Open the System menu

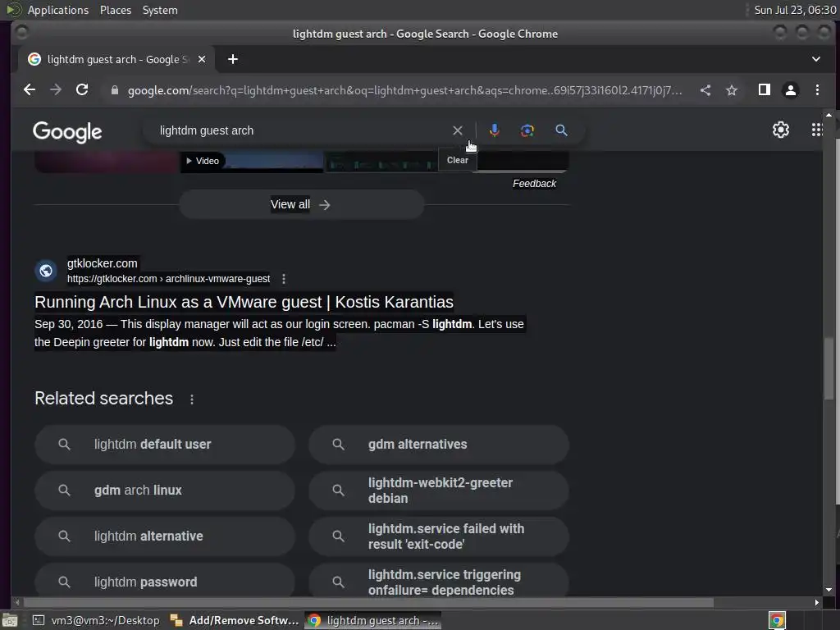(x=160, y=10)
